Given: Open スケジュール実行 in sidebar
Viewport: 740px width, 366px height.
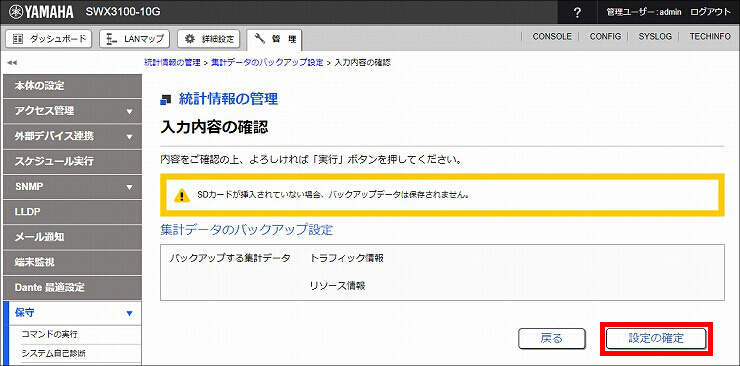Looking at the screenshot, I should (72, 161).
